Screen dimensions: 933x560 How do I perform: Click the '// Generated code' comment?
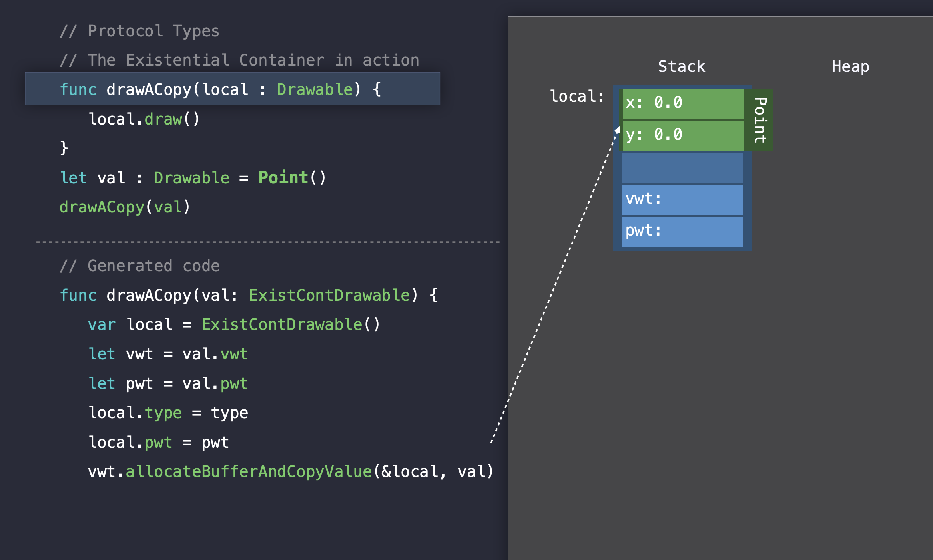pos(140,266)
